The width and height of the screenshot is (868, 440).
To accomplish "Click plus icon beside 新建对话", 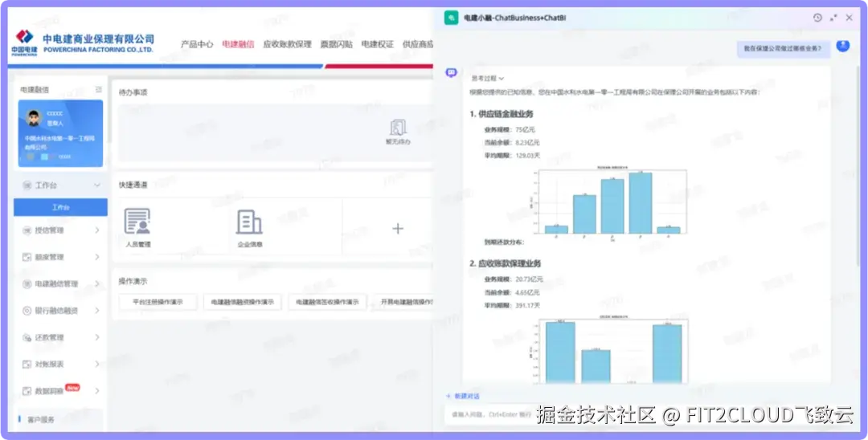I will tap(448, 397).
